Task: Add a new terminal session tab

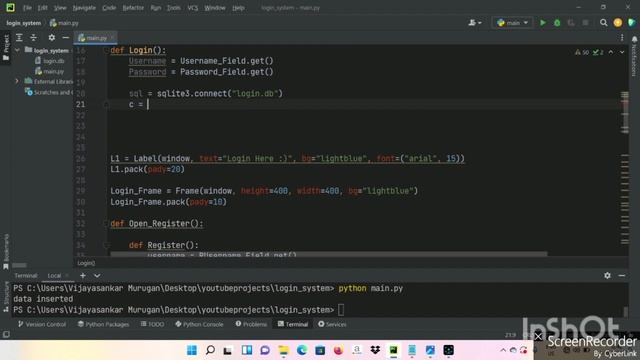Action: click(x=82, y=276)
